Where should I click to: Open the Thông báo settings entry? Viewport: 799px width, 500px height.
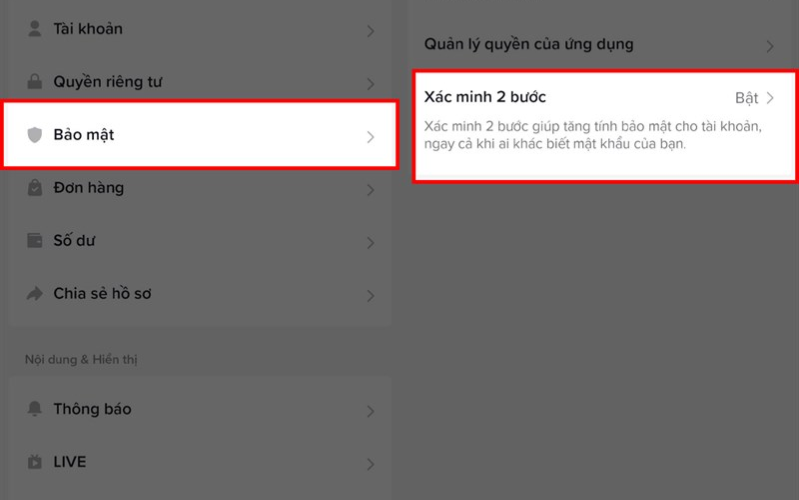tap(92, 409)
